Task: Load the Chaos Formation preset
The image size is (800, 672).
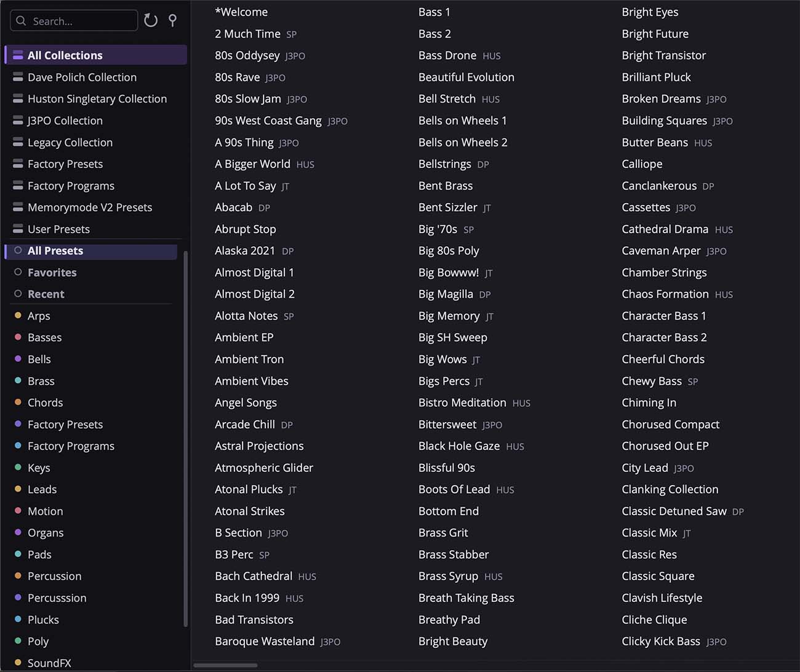Action: 665,294
